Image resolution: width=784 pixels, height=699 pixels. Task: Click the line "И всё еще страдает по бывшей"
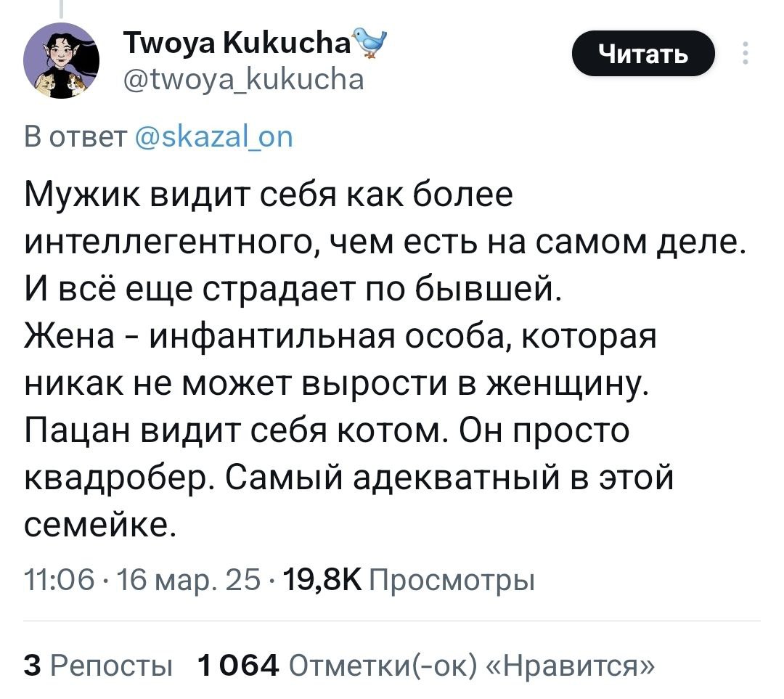click(x=293, y=288)
